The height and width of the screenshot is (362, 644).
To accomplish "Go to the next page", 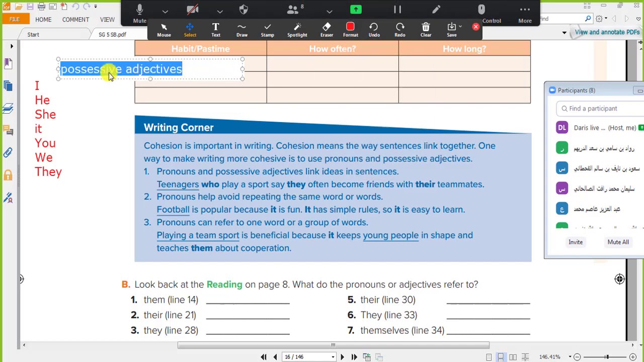I will [x=342, y=357].
